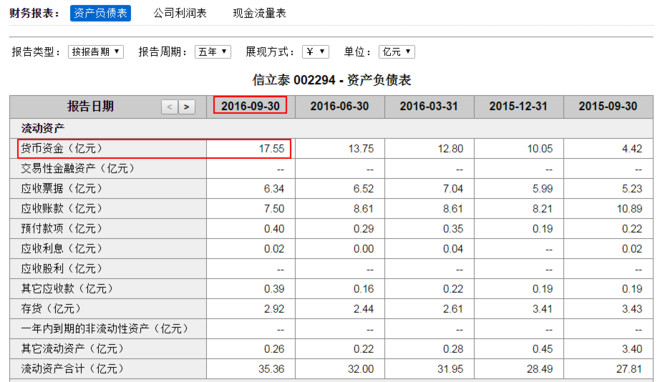Select the 货币资金 row label
Screen dimensions: 660x382
(x=61, y=149)
